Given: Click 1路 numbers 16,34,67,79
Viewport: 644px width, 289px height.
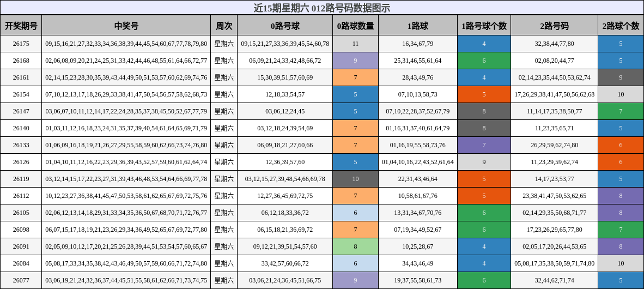Looking at the screenshot, I should pos(418,44).
